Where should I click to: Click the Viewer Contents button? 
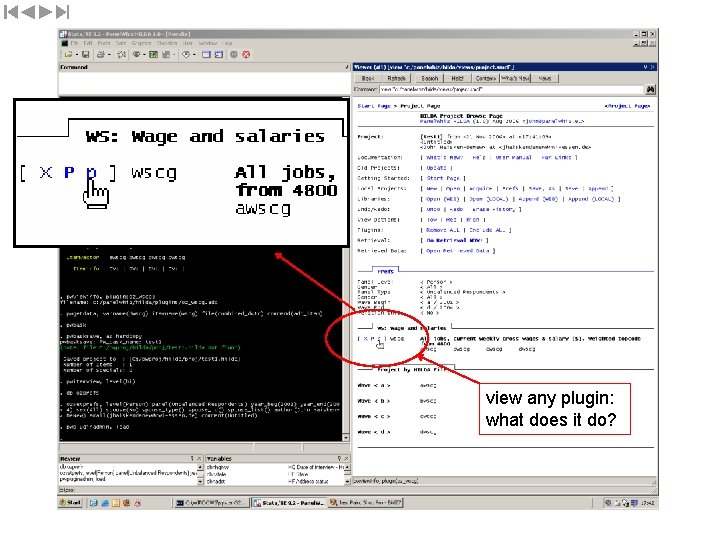tap(485, 79)
